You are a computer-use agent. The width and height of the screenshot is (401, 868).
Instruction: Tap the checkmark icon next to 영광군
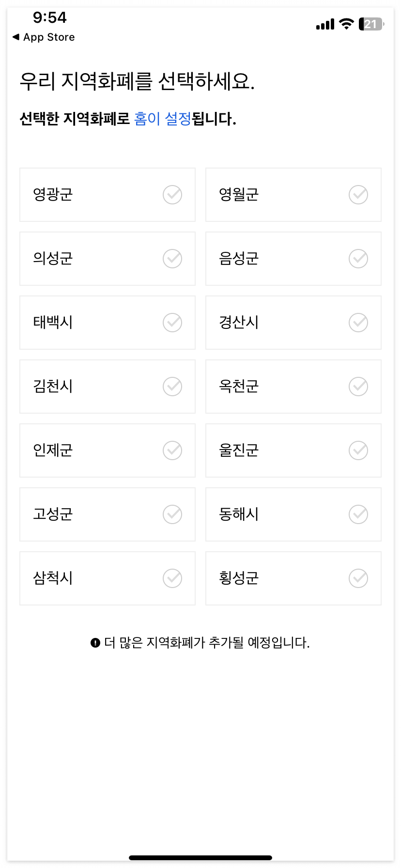click(x=172, y=195)
